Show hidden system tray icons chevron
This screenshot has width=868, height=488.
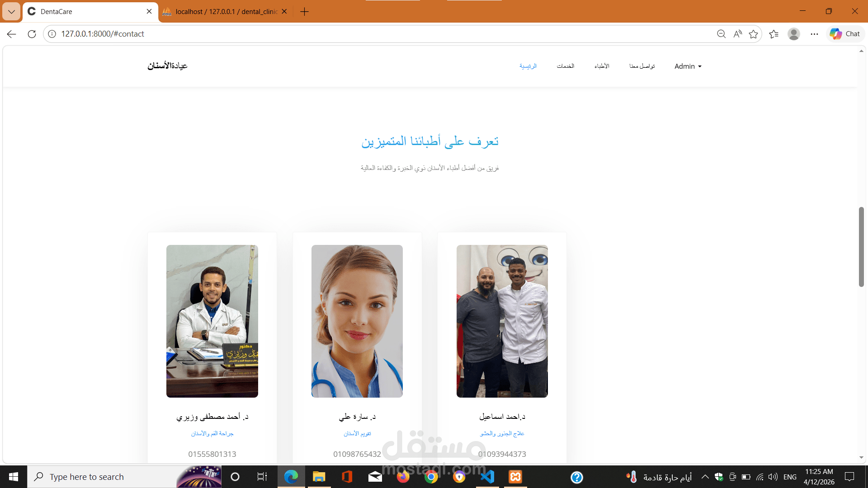point(705,477)
